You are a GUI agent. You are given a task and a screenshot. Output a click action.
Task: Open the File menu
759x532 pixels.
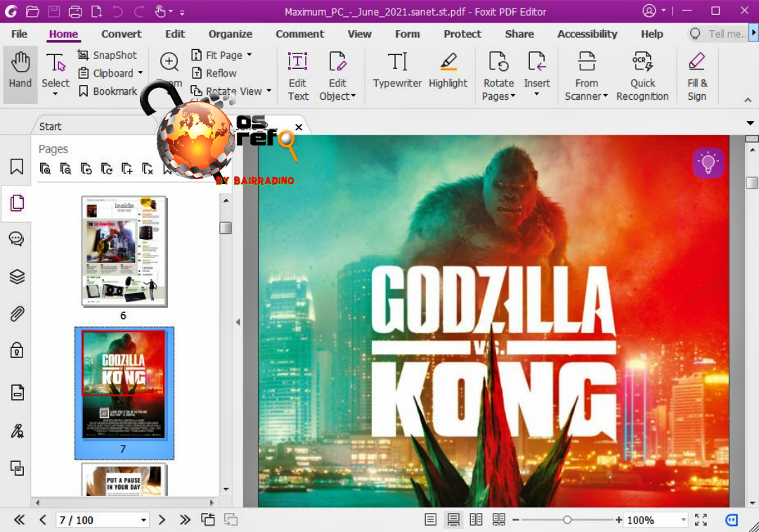pos(20,34)
